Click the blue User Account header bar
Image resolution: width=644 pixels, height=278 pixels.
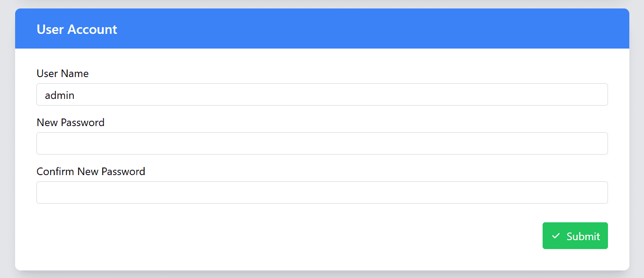coord(356,29)
